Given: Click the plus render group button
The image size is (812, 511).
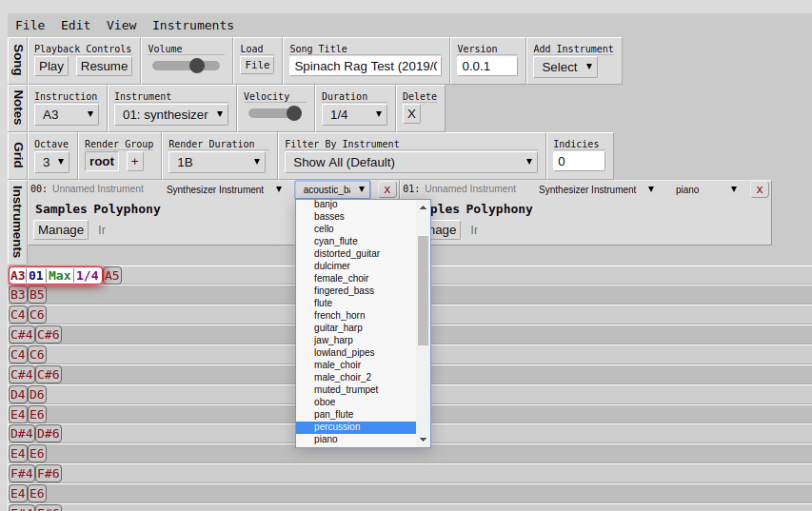Looking at the screenshot, I should pos(134,162).
